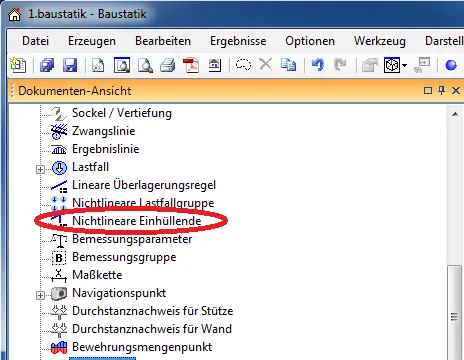
Task: Select Navigationspunkt in the tree
Action: (x=119, y=293)
